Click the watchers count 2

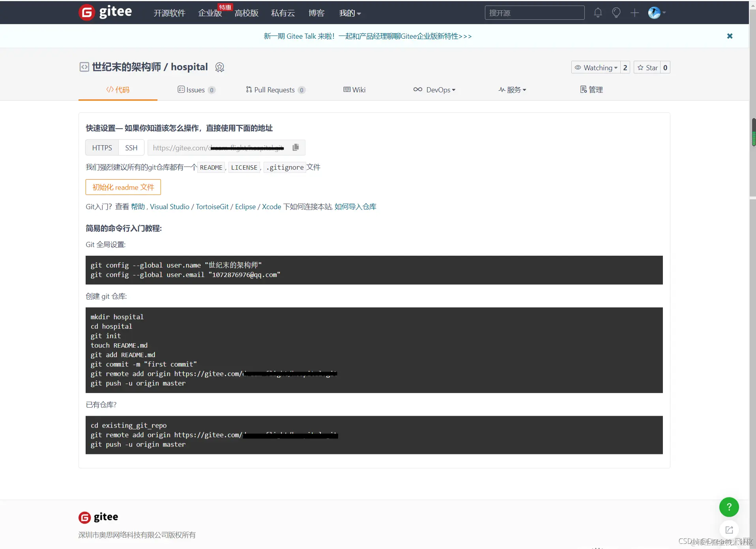coord(625,67)
